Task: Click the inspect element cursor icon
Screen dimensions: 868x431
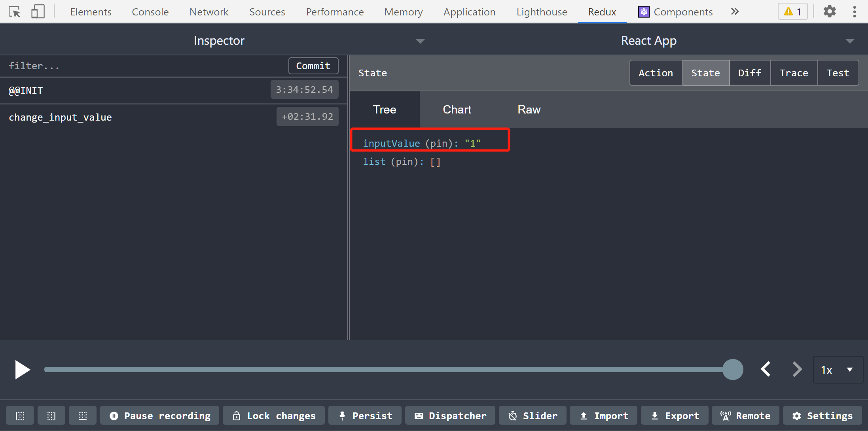Action: [15, 12]
